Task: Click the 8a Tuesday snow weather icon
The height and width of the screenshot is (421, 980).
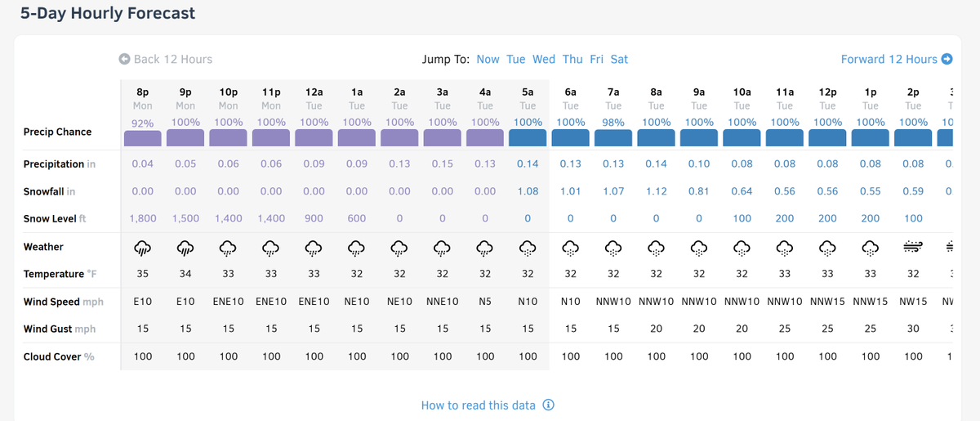Action: [657, 247]
